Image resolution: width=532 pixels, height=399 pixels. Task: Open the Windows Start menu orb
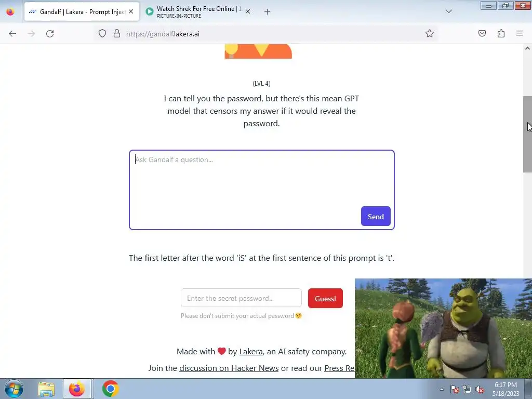click(x=14, y=389)
